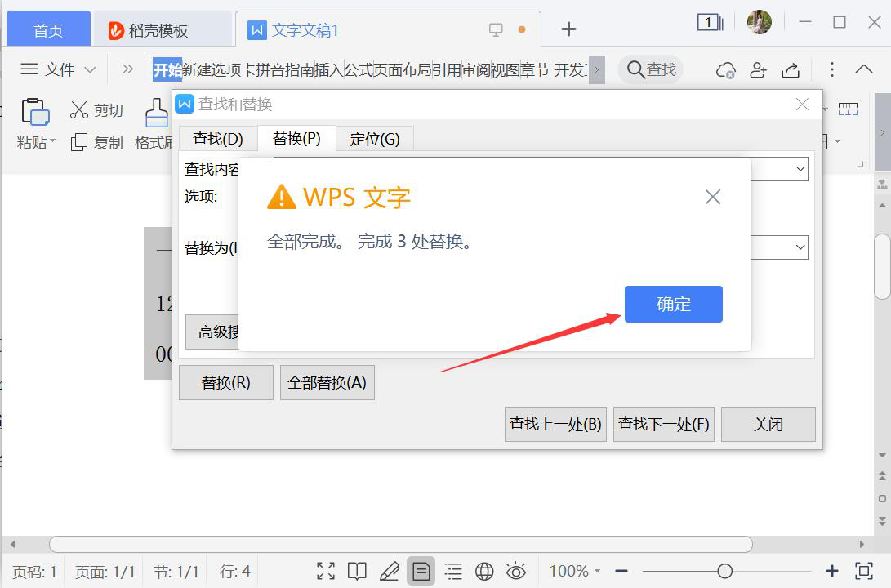Show more ribbon tabs with arrow
The image size is (891, 588).
(597, 70)
